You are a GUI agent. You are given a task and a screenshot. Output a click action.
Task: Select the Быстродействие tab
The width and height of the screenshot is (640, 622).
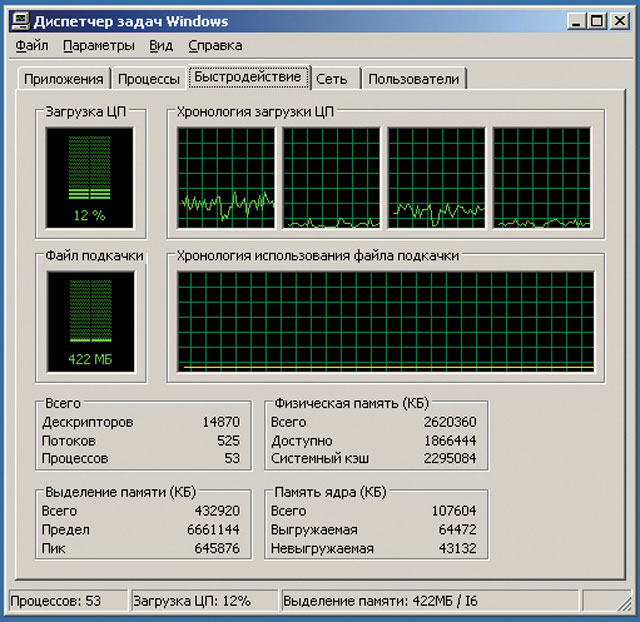click(248, 77)
